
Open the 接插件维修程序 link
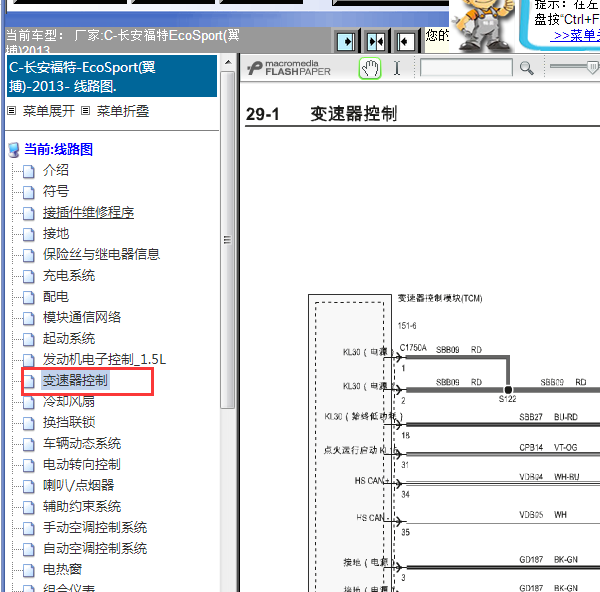88,212
